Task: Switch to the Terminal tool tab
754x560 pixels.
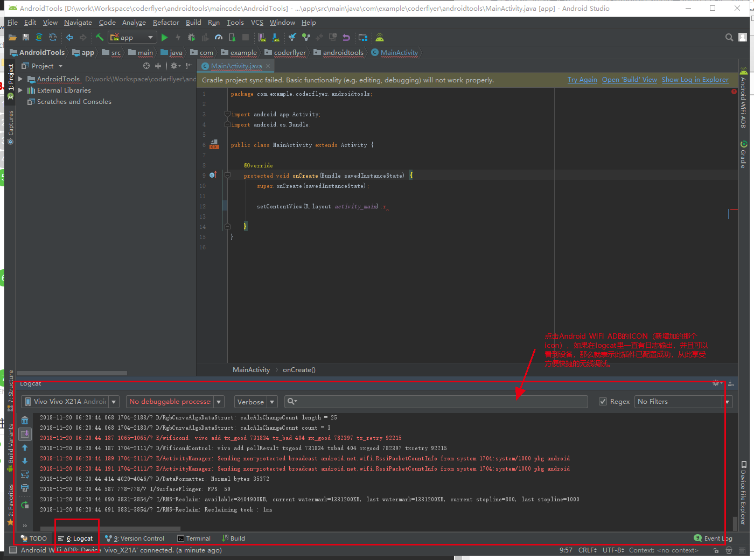Action: pos(194,538)
